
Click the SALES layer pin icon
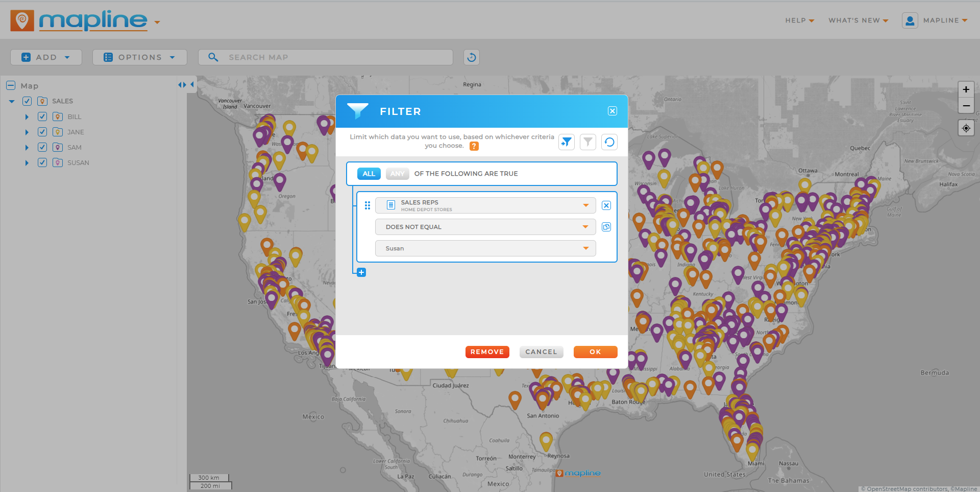coord(42,101)
